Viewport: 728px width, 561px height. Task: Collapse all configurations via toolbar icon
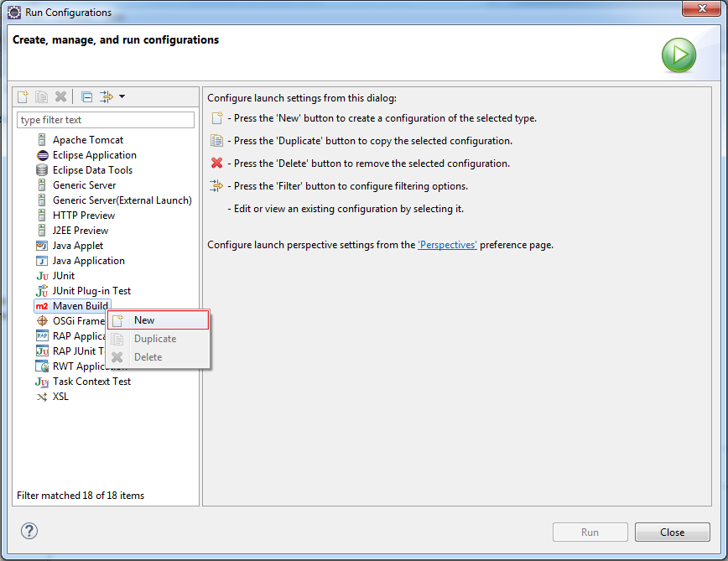click(x=87, y=96)
